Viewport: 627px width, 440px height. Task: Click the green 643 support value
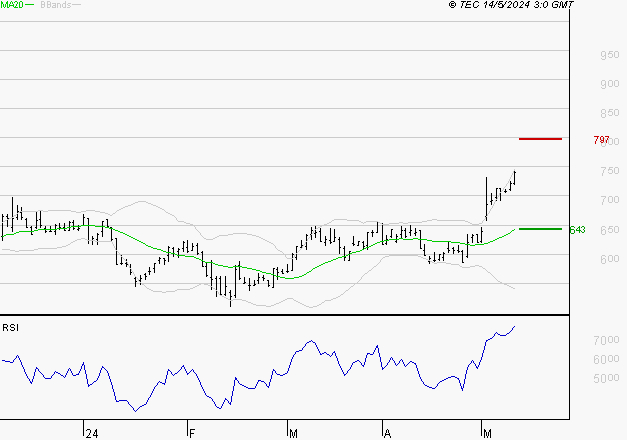click(x=577, y=230)
